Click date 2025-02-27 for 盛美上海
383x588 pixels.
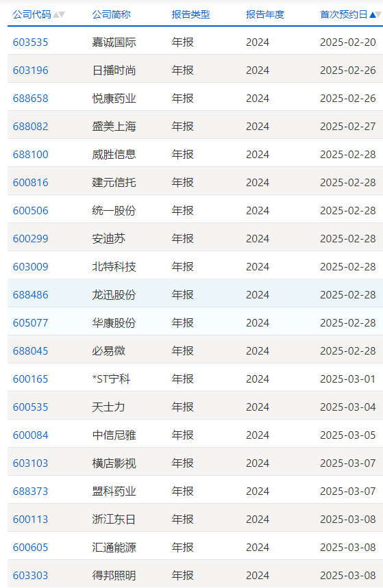coord(347,127)
